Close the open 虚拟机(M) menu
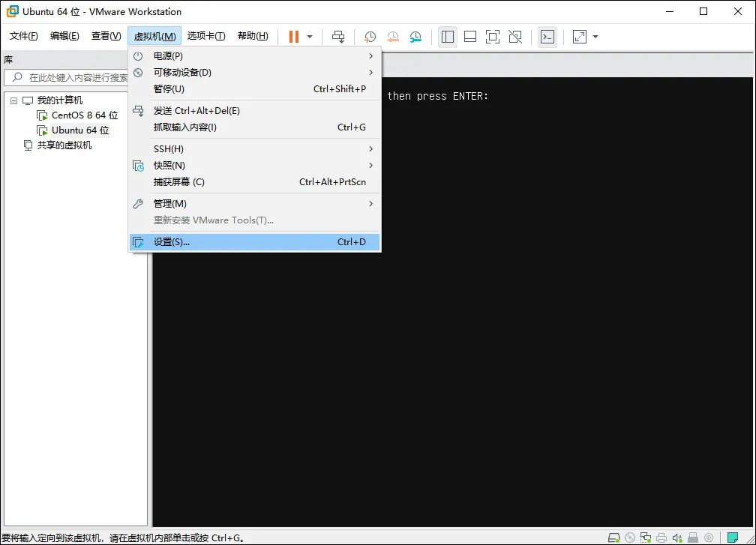 click(x=154, y=37)
